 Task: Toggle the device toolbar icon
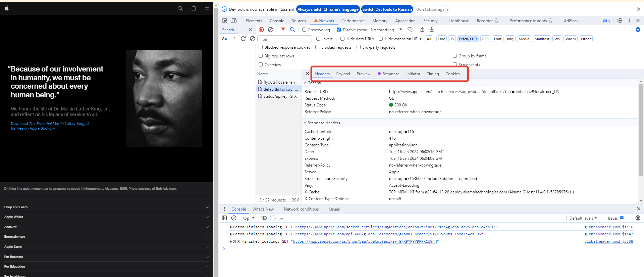234,20
